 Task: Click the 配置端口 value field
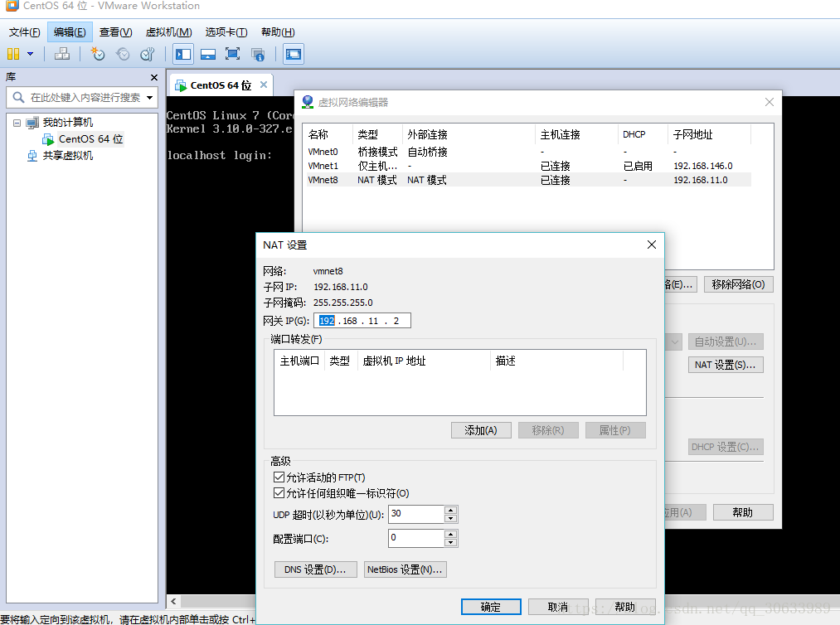417,538
